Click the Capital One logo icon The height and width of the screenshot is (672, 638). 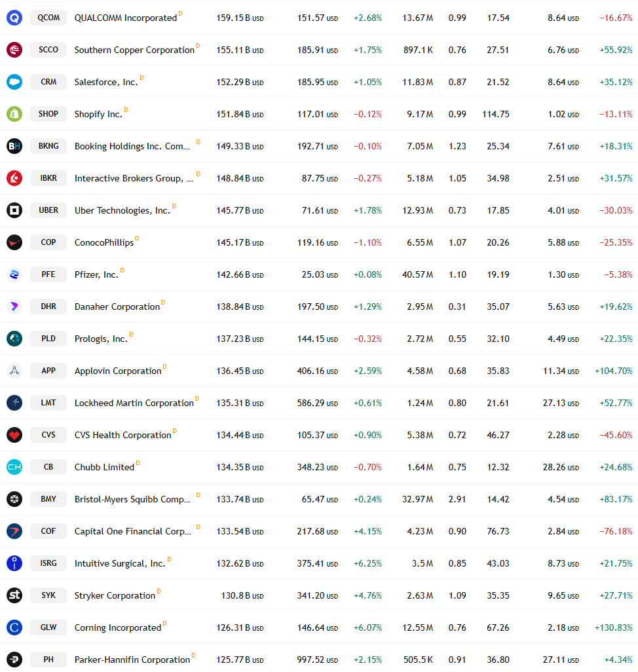(14, 531)
